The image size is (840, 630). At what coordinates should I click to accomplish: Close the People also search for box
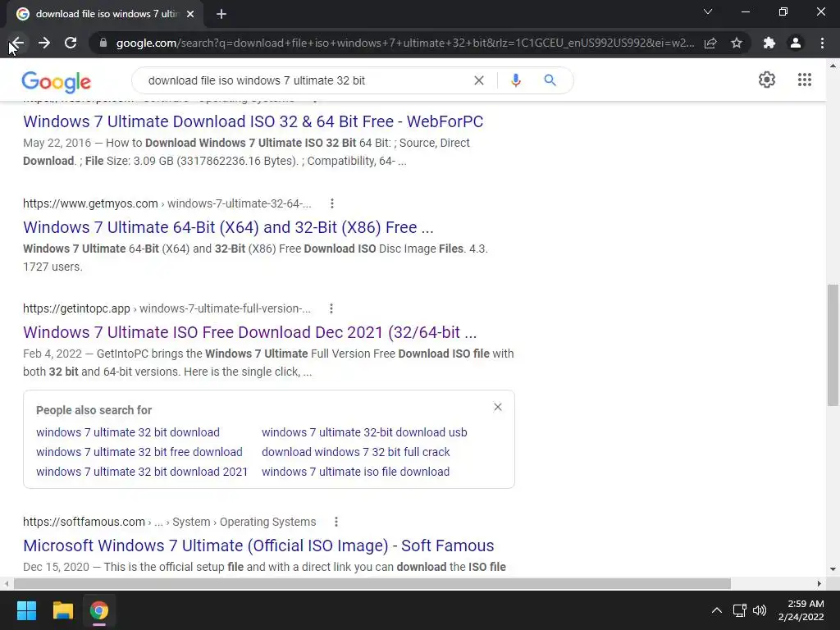pyautogui.click(x=498, y=407)
